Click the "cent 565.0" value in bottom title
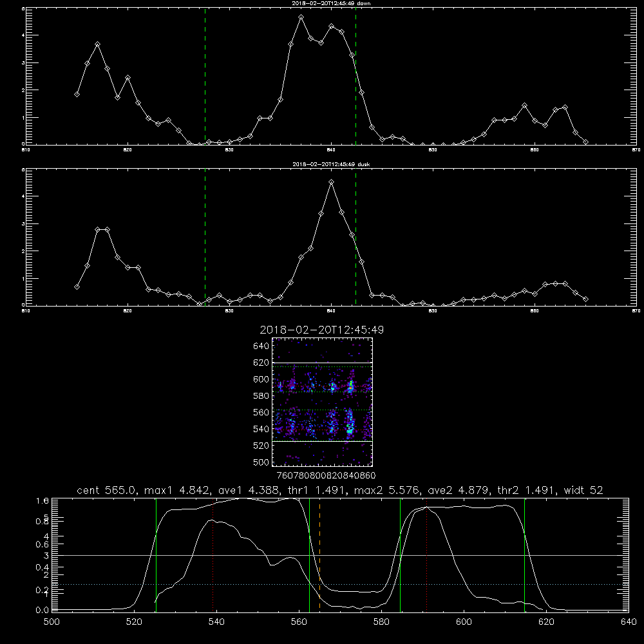The height and width of the screenshot is (644, 644). 104,490
